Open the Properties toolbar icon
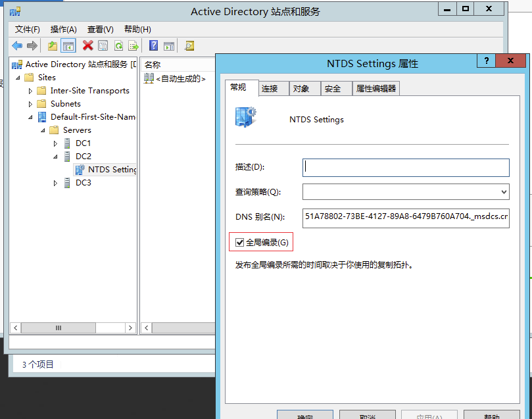 coord(103,45)
